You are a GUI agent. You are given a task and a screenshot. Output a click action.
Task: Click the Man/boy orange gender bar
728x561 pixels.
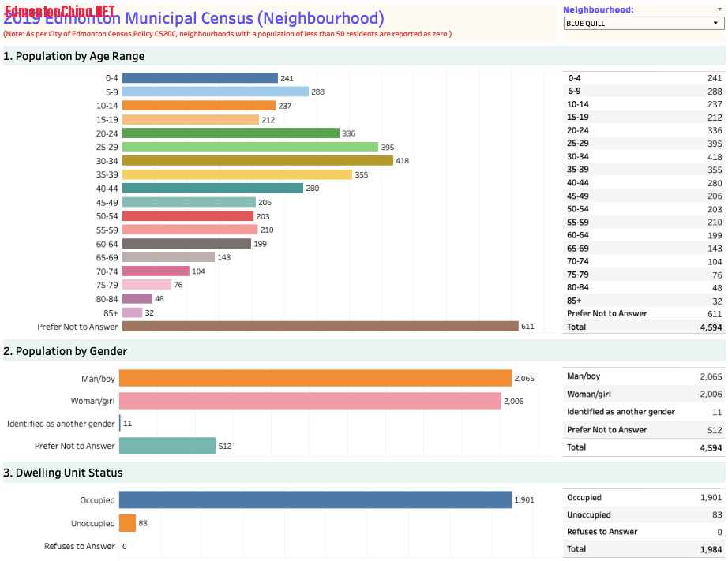coord(315,379)
